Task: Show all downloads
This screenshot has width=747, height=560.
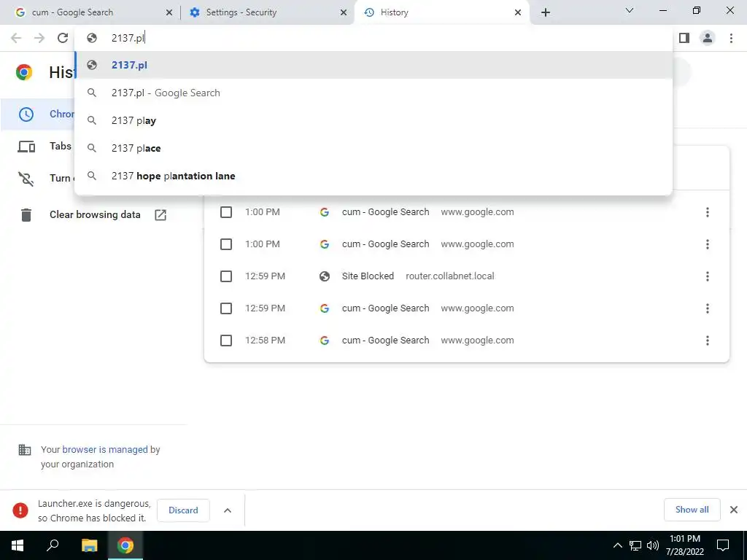Action: [692, 510]
